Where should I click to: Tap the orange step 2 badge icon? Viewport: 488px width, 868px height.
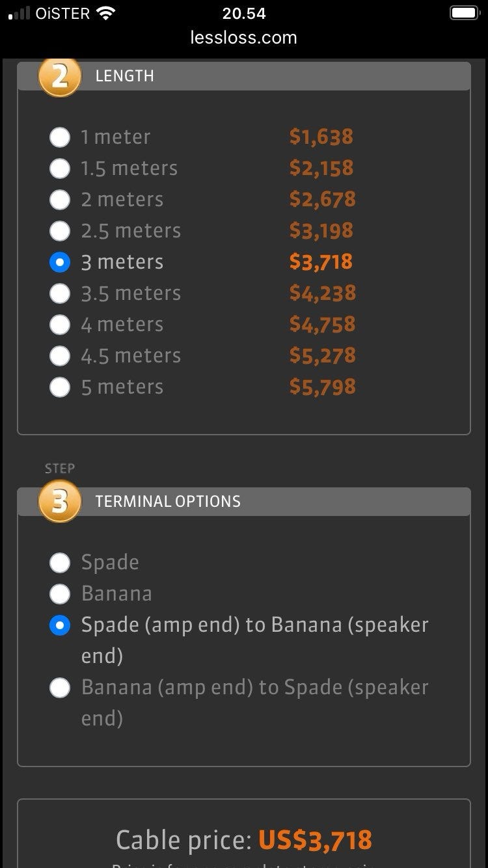click(59, 77)
